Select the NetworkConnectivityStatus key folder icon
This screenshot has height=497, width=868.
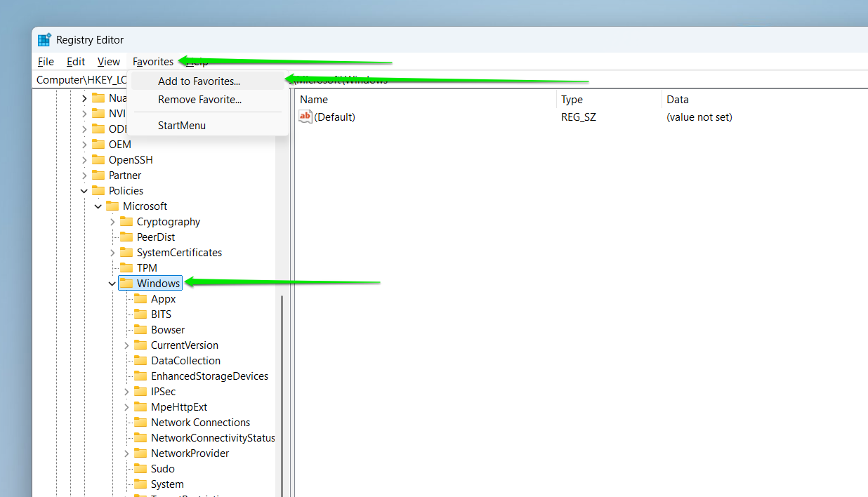(140, 438)
